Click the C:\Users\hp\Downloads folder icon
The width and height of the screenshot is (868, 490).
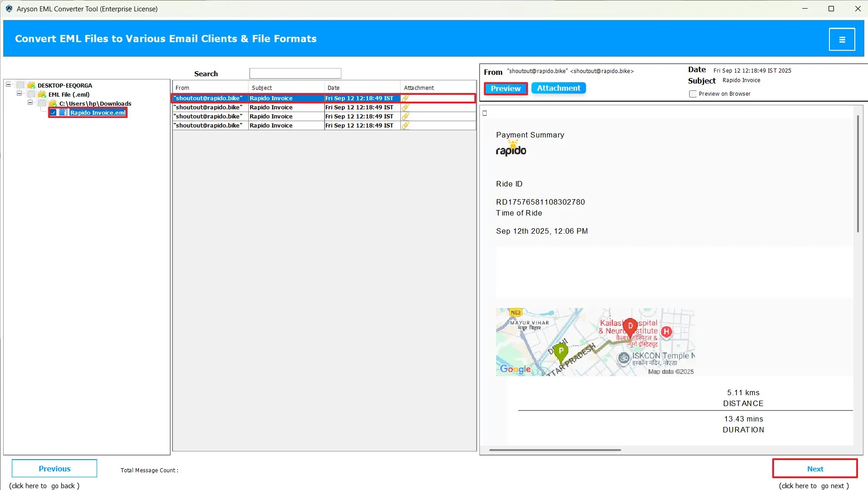[x=53, y=103]
